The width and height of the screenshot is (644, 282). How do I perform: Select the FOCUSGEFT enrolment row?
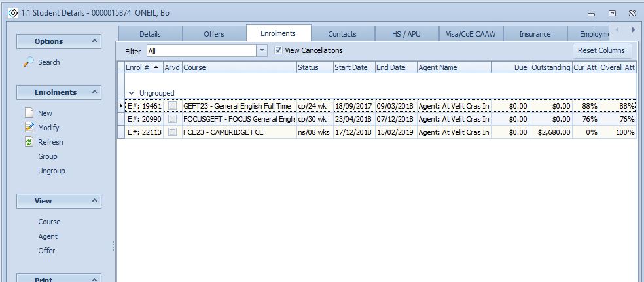coord(239,119)
